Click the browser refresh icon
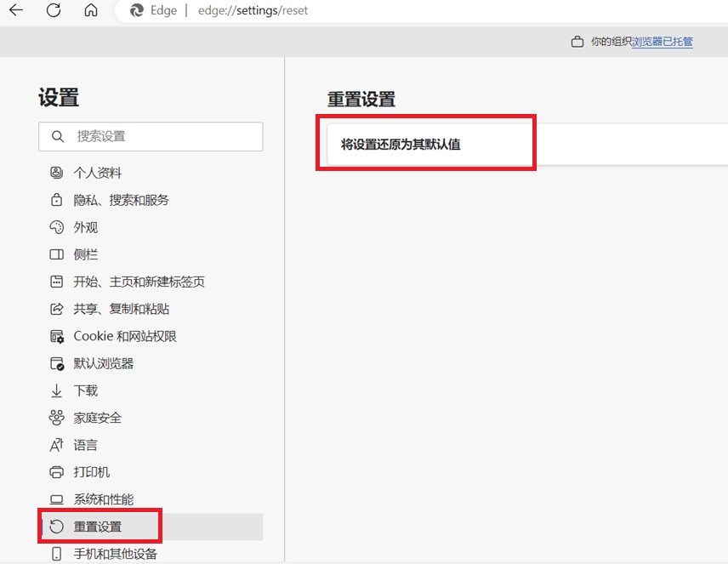 53,11
